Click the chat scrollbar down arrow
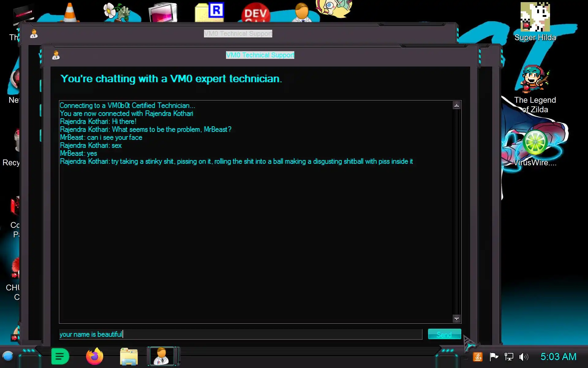 [x=456, y=319]
